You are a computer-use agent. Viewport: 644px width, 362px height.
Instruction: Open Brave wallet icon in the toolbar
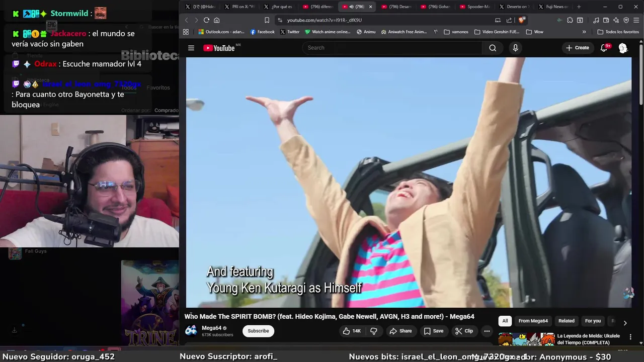tap(606, 20)
